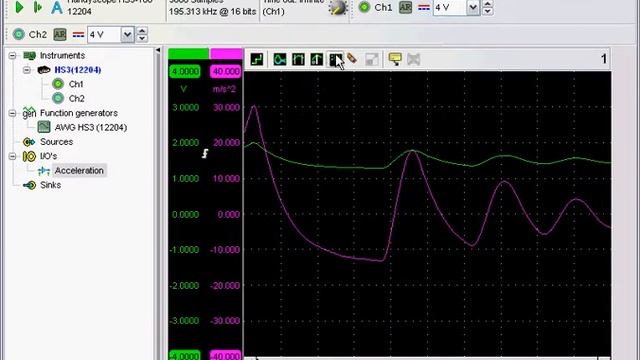Screen dimensions: 640x360
Task: Collapse the Function generators node
Action: tap(13, 113)
